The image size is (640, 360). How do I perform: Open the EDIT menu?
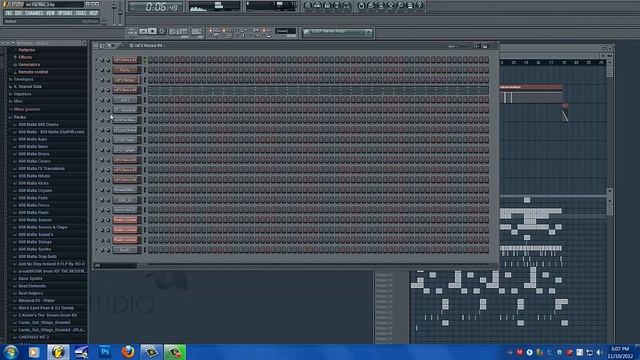19,13
